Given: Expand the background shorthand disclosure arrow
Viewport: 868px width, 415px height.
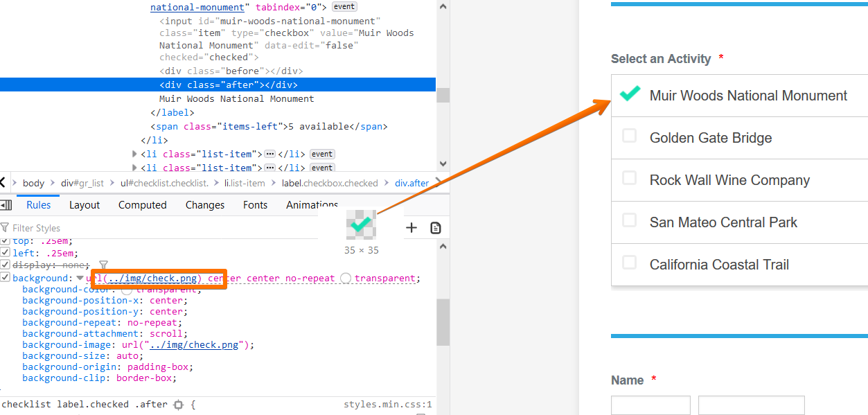Looking at the screenshot, I should point(78,278).
